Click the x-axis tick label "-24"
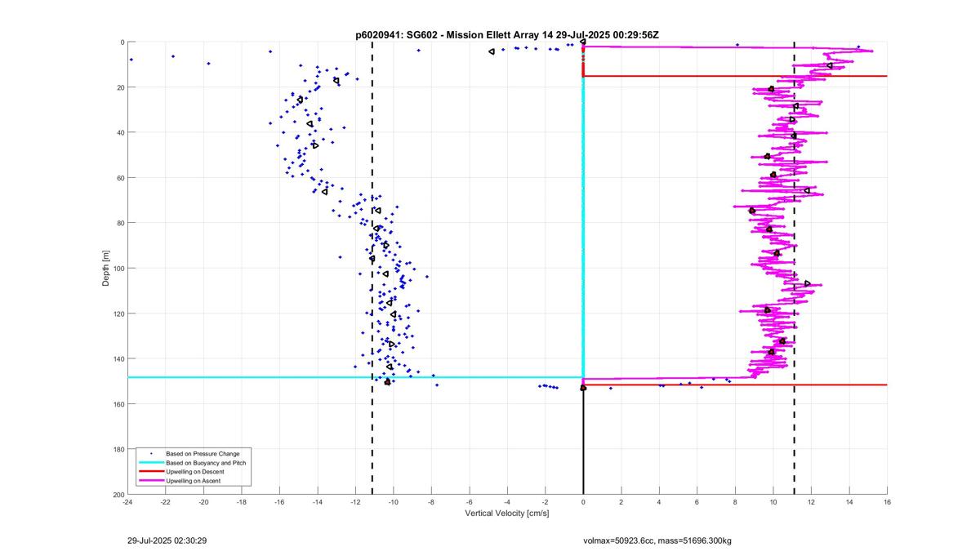 (127, 502)
